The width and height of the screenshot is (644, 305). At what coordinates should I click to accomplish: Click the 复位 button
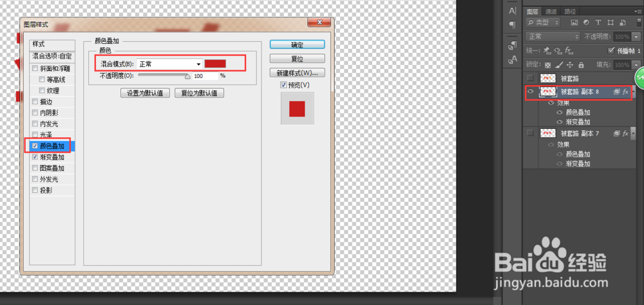[x=298, y=59]
